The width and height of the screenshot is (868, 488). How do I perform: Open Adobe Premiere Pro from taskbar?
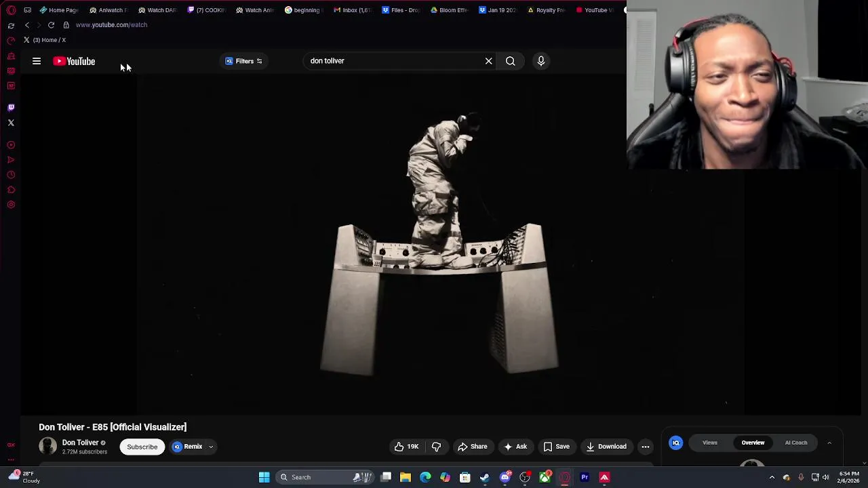[585, 477]
